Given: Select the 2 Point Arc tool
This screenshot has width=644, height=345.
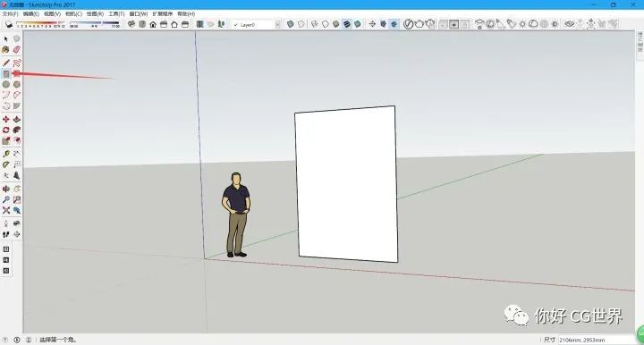Looking at the screenshot, I should (x=16, y=95).
